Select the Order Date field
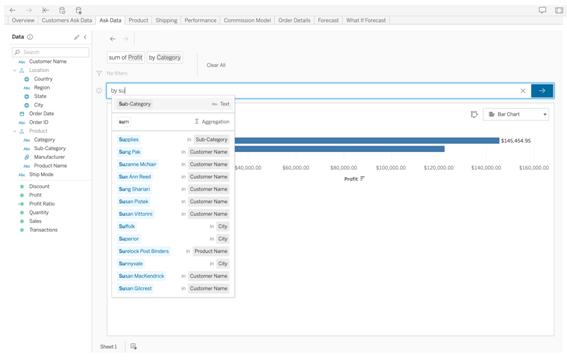Screen dimensions: 567x361 42,114
